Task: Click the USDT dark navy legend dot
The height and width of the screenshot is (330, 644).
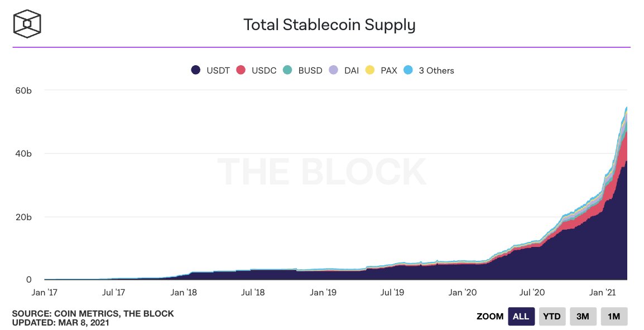Action: pyautogui.click(x=196, y=70)
